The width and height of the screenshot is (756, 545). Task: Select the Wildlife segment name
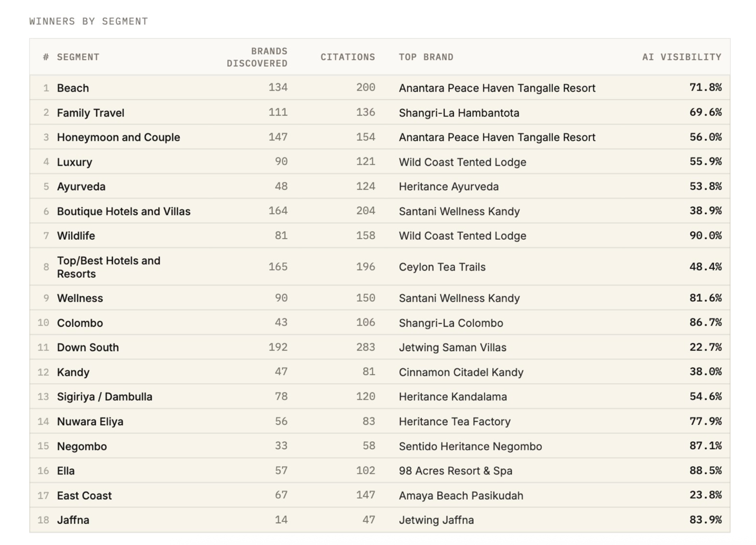pos(76,235)
